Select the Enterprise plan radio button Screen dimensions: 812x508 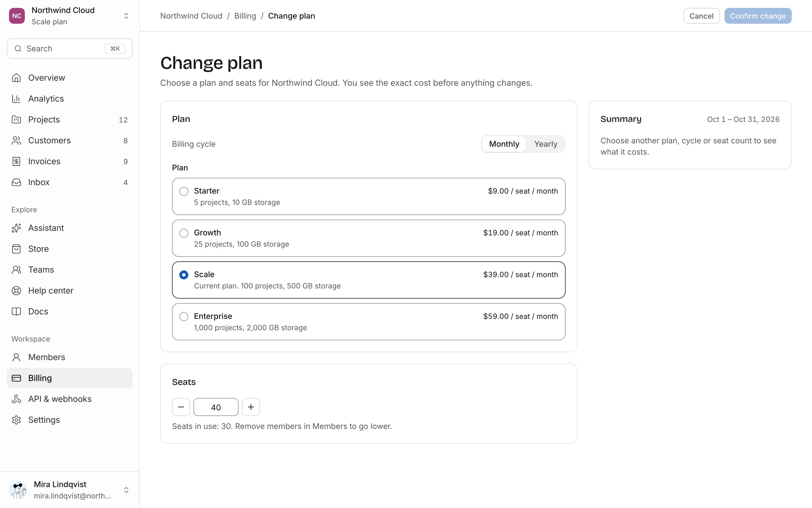click(184, 316)
